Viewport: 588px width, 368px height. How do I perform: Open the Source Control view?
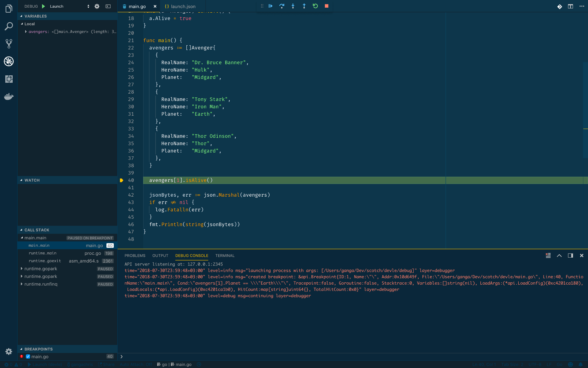[x=9, y=44]
